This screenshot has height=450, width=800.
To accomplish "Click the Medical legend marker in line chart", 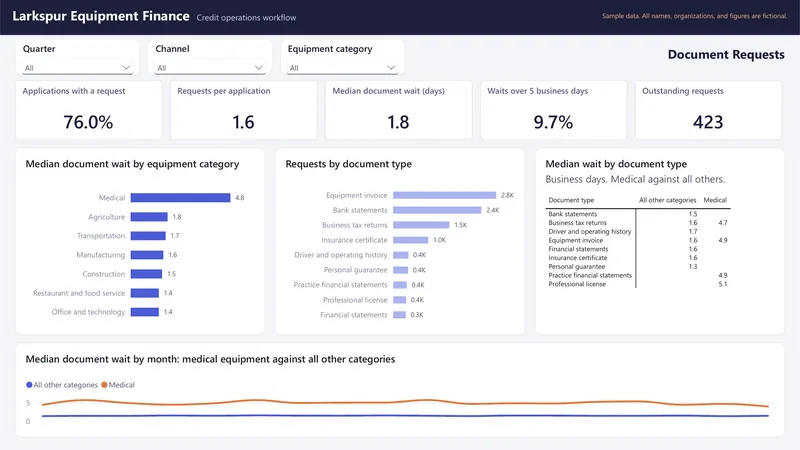I will click(104, 385).
